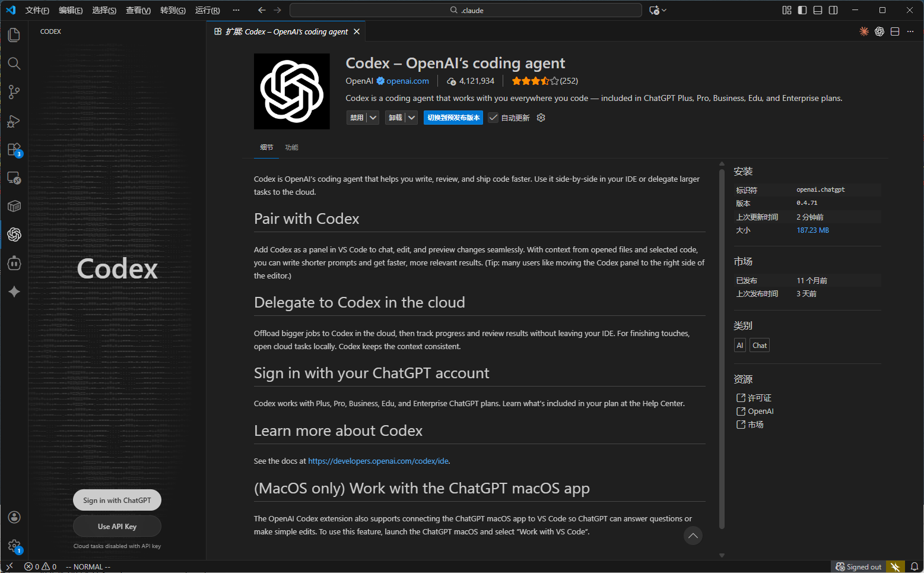The image size is (924, 573).
Task: Click the Chat category tag
Action: (760, 345)
